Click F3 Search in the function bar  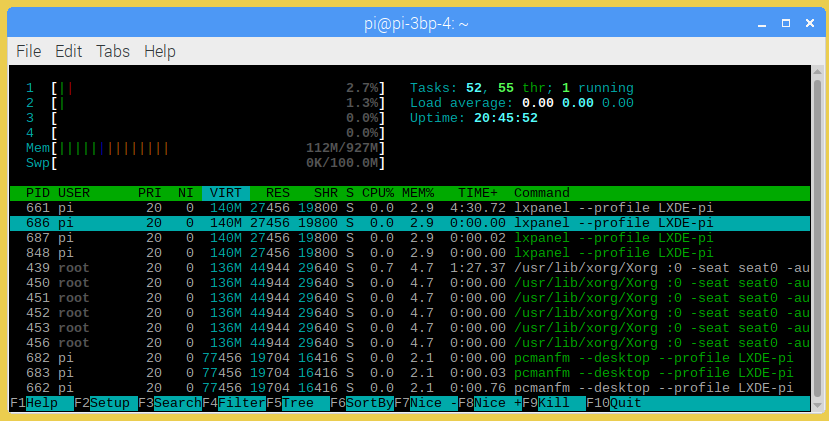(169, 403)
